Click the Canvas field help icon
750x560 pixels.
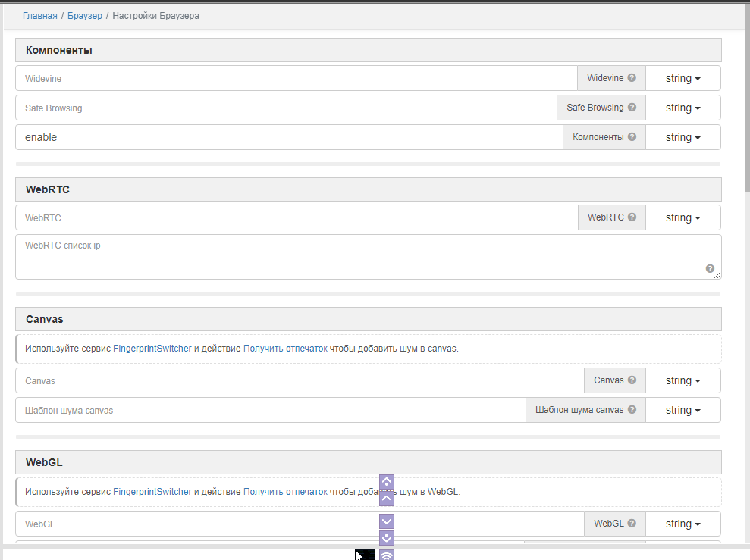coord(632,380)
